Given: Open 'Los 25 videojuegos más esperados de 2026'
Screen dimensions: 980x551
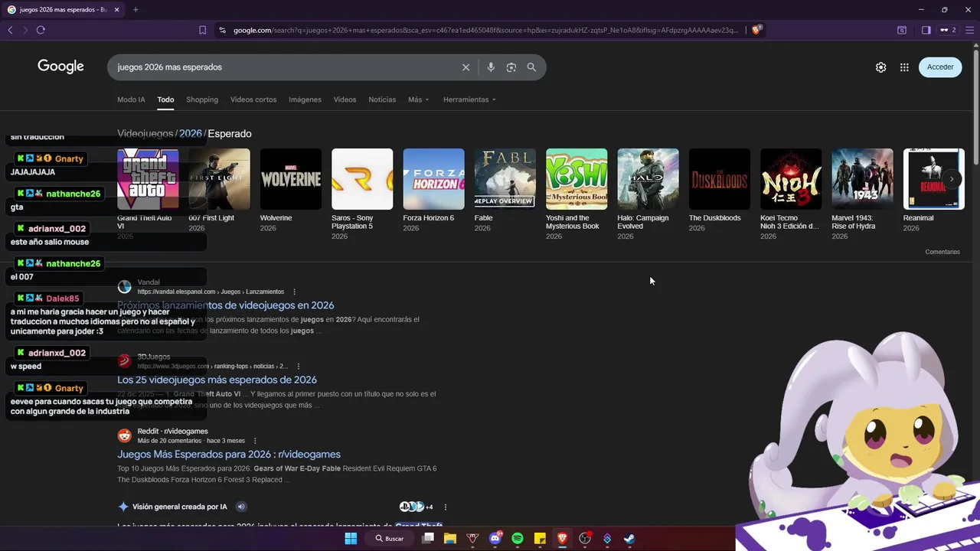Looking at the screenshot, I should point(217,380).
